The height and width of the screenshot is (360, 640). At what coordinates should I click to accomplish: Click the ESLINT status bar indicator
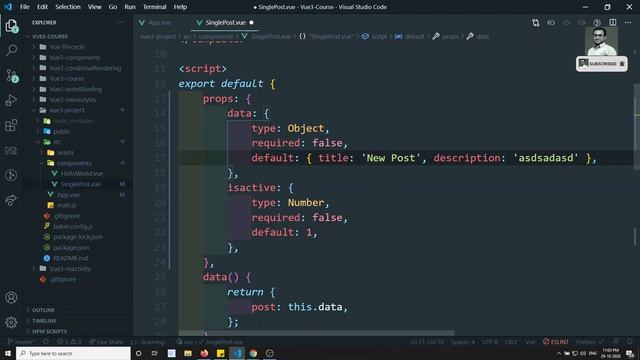point(556,342)
